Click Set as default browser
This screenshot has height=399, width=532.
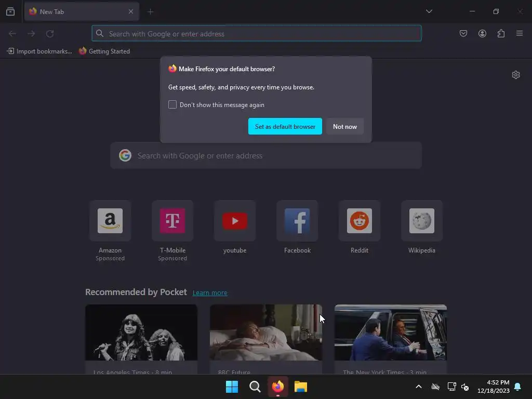(x=285, y=126)
